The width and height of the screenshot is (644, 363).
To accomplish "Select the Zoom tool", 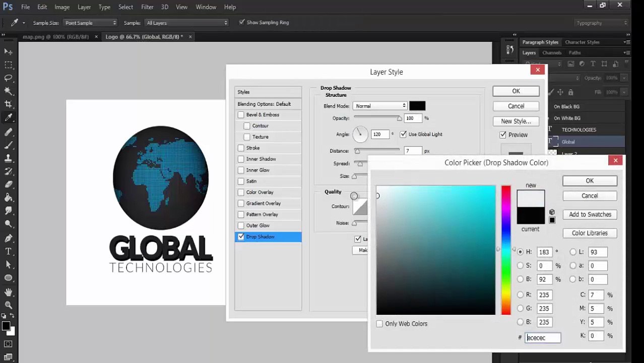I will pos(8,305).
